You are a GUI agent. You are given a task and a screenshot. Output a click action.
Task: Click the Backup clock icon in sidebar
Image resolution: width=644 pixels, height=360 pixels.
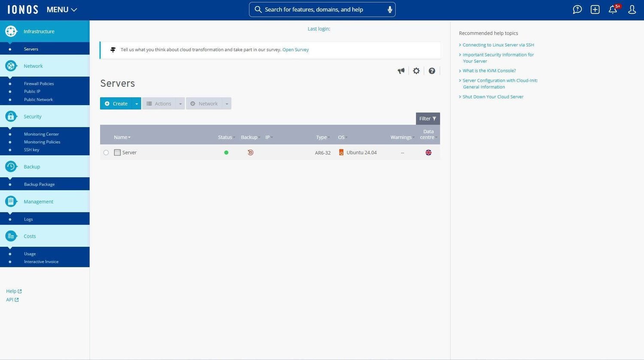click(x=11, y=166)
